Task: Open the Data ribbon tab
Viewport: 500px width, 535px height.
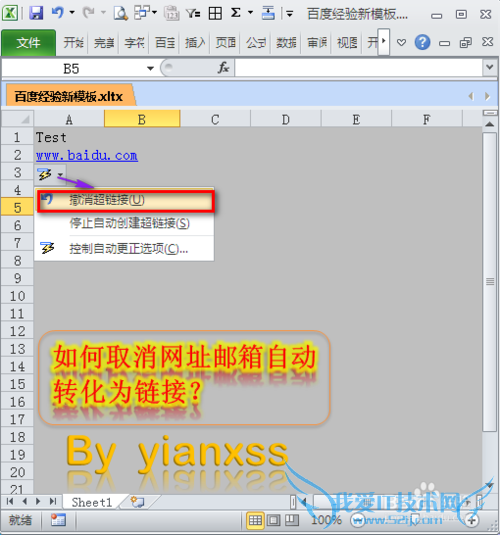Action: (x=286, y=43)
